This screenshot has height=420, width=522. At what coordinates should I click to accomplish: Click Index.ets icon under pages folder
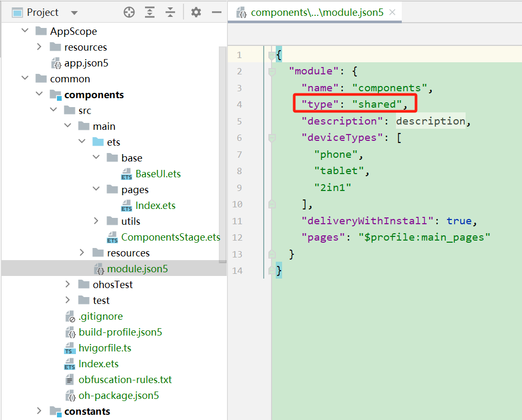click(x=127, y=205)
